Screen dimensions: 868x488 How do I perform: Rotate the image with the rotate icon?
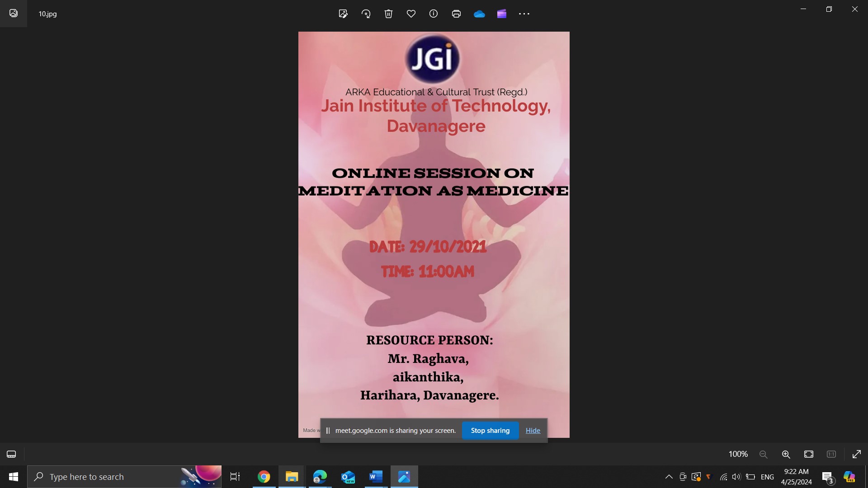[x=366, y=14]
